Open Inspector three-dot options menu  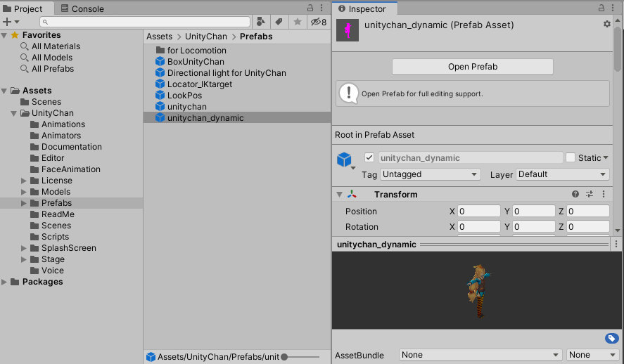(613, 8)
